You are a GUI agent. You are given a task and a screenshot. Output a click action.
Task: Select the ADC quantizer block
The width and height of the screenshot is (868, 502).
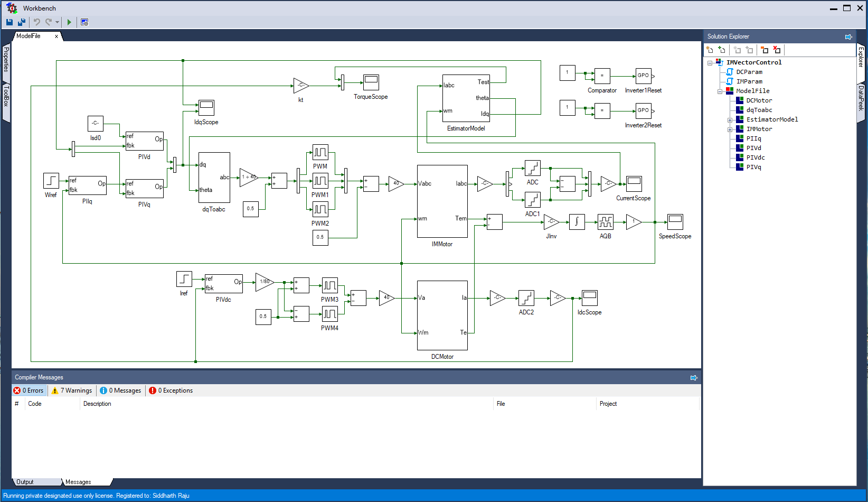tap(533, 168)
